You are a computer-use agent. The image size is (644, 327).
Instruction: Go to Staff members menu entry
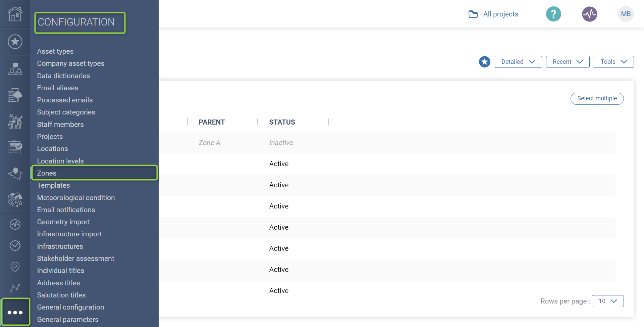[60, 125]
